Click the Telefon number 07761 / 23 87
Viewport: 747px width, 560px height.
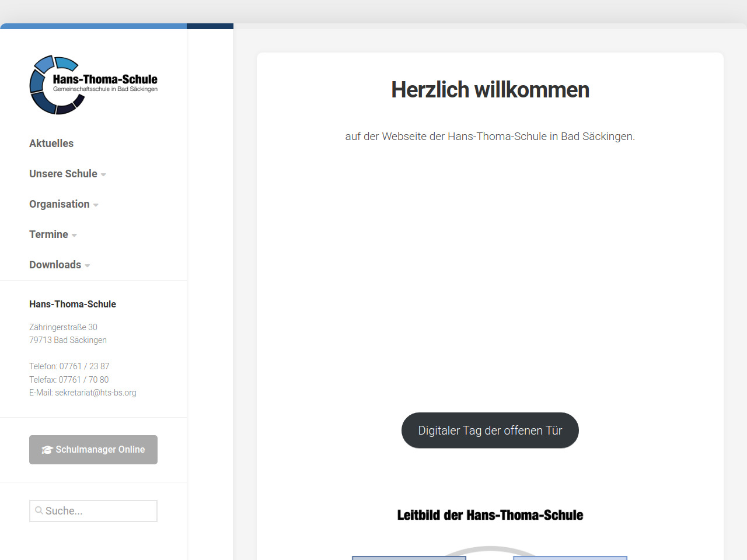84,366
